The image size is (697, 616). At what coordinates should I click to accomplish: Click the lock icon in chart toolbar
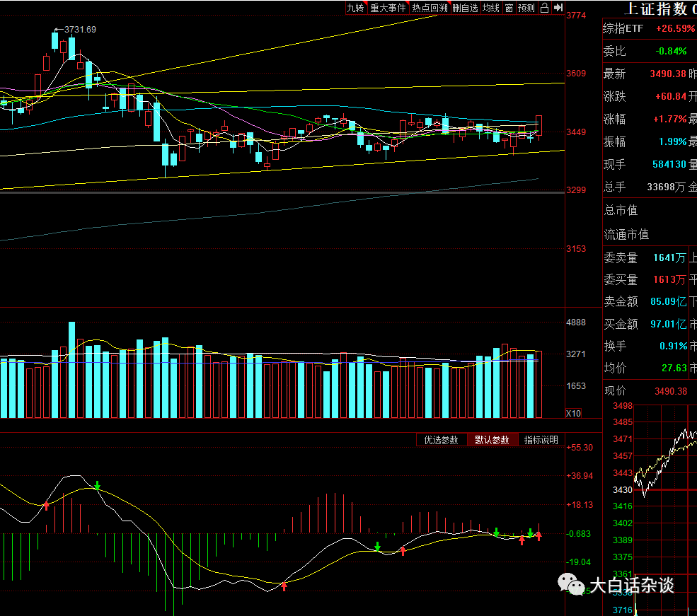tap(545, 8)
